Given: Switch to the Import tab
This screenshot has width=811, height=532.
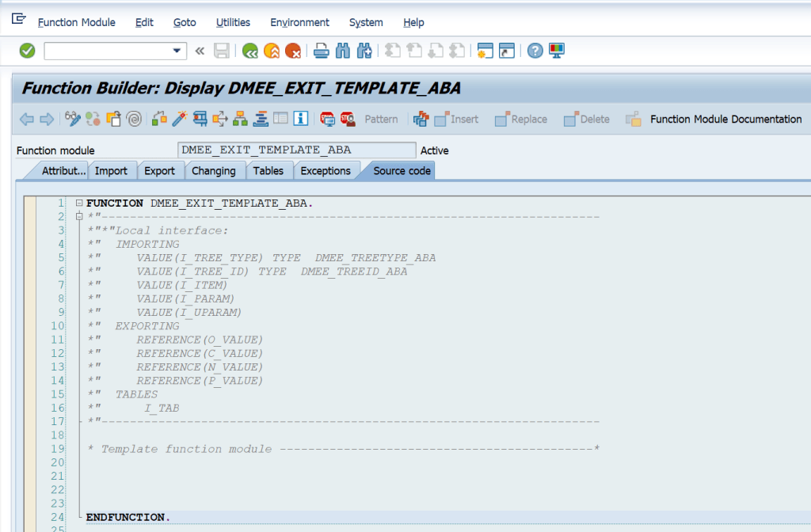Looking at the screenshot, I should tap(112, 170).
